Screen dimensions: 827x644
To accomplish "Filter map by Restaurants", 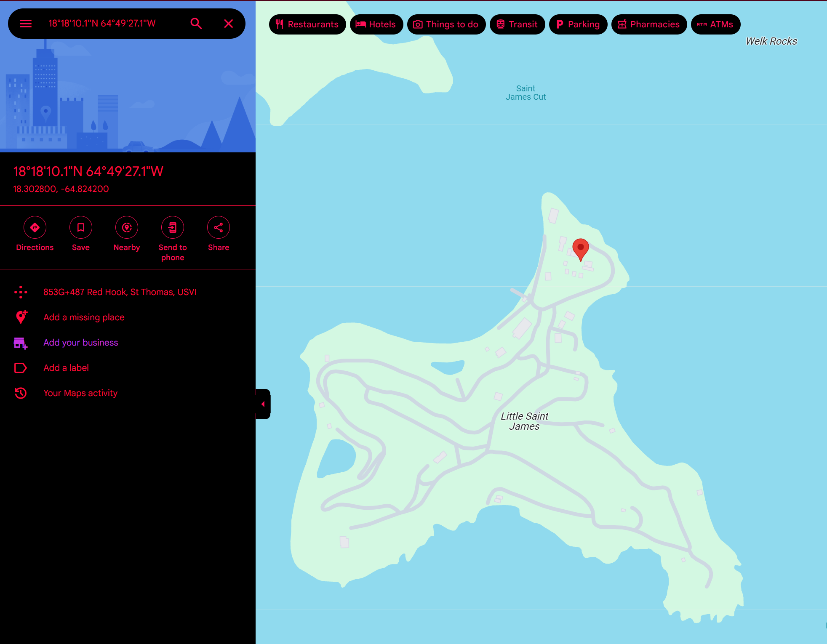I will coord(307,24).
